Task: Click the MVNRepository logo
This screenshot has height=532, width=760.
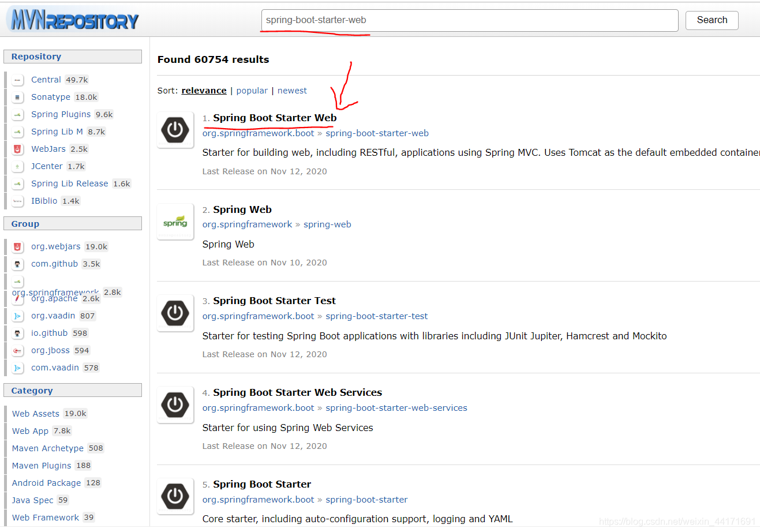Action: point(74,20)
